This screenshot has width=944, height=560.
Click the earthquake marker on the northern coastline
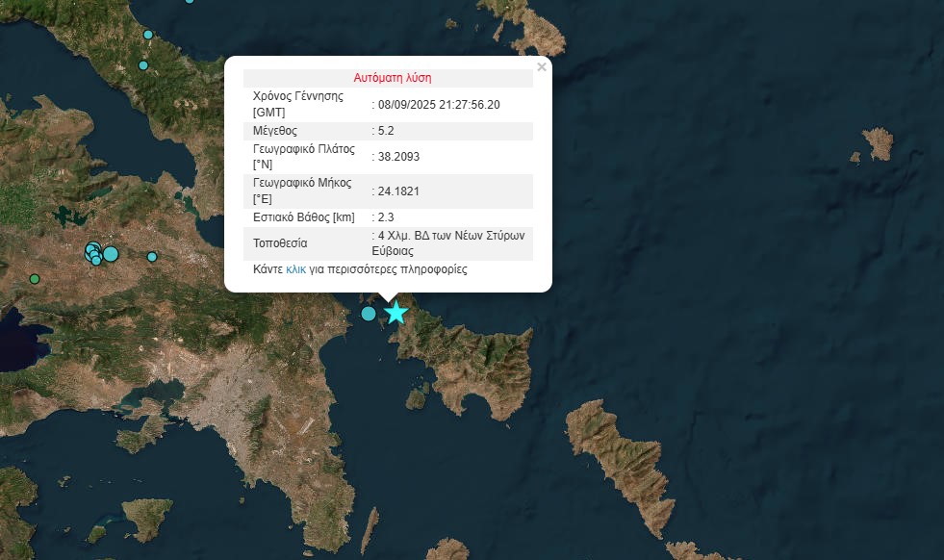[147, 35]
